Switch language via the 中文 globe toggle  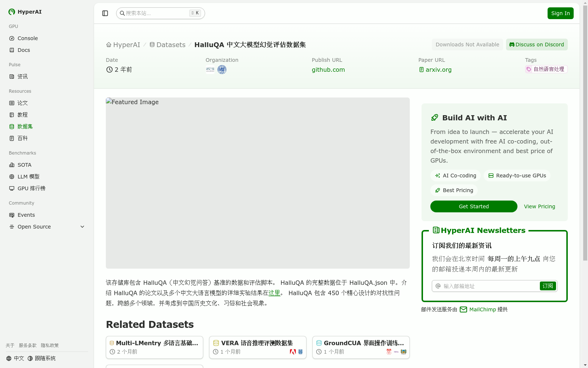click(x=15, y=358)
